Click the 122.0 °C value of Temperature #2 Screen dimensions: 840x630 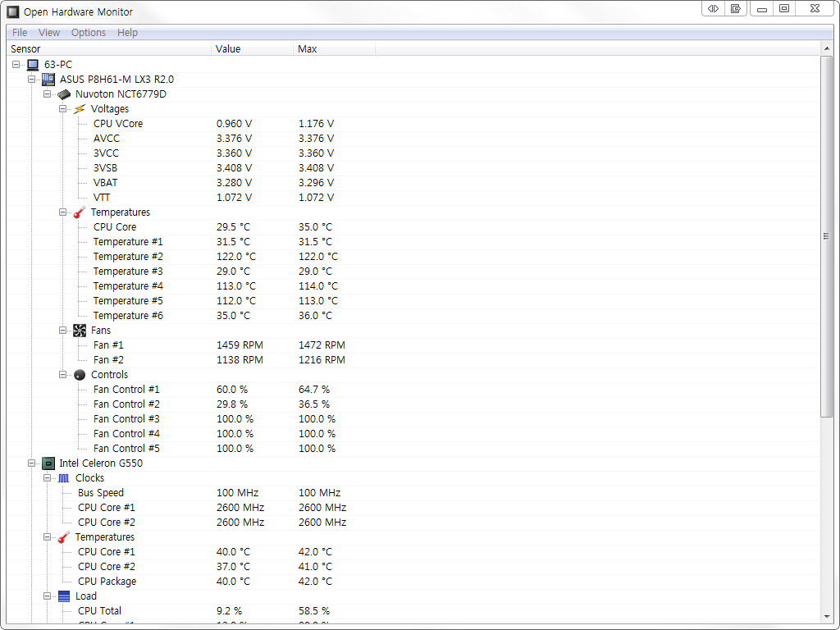(235, 257)
